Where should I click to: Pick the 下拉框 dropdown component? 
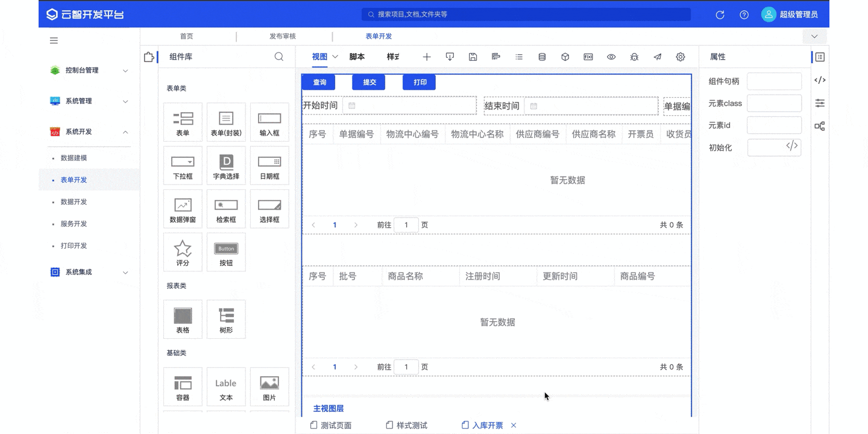183,166
